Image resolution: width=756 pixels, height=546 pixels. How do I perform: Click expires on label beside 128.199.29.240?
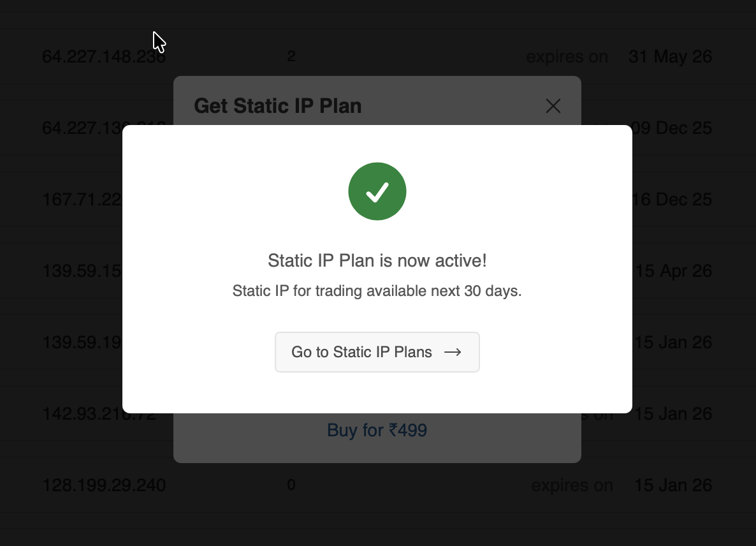[x=572, y=485]
